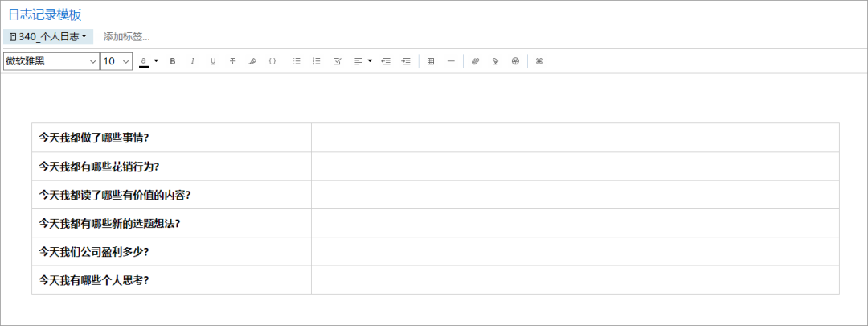This screenshot has width=868, height=326.
Task: Insert a horizontal rule line
Action: tap(451, 61)
